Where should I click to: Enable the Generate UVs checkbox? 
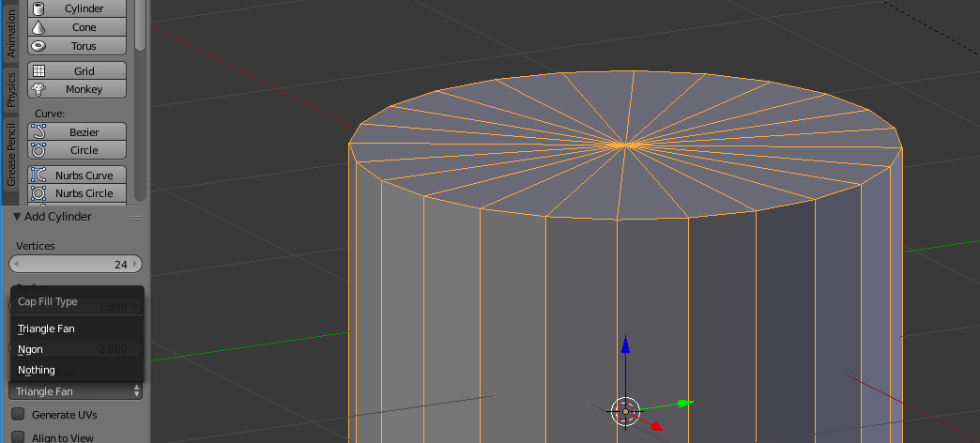click(x=19, y=414)
